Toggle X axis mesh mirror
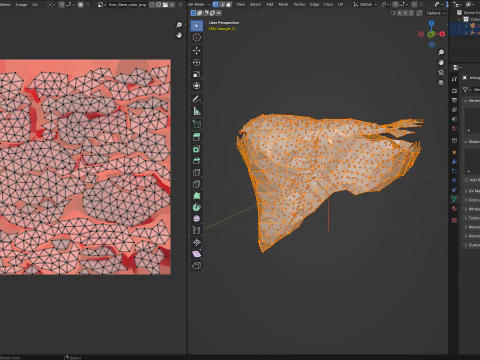 399,13
